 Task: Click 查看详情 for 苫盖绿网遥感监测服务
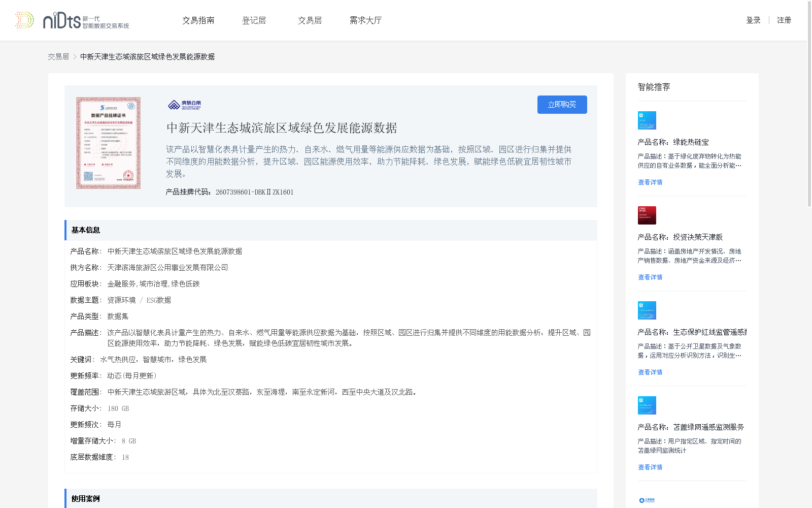(650, 467)
